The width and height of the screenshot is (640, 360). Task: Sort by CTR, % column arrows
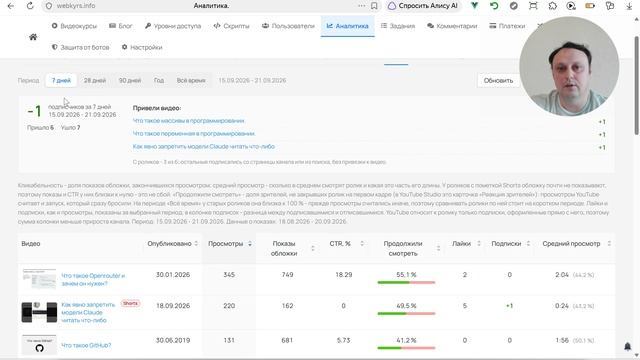click(x=362, y=244)
